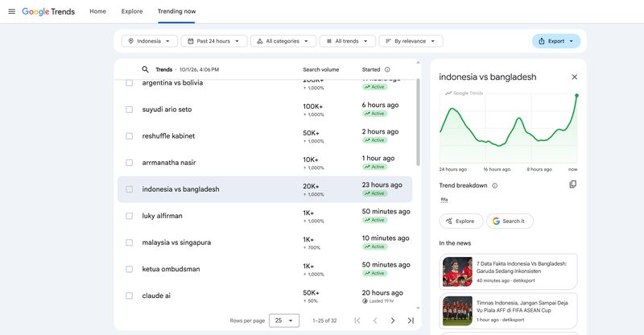Select the argentina vs bolivia checkbox
This screenshot has height=335, width=644.
(129, 83)
